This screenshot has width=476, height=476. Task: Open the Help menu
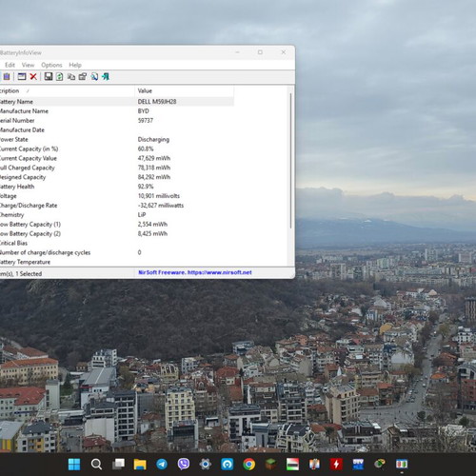75,65
